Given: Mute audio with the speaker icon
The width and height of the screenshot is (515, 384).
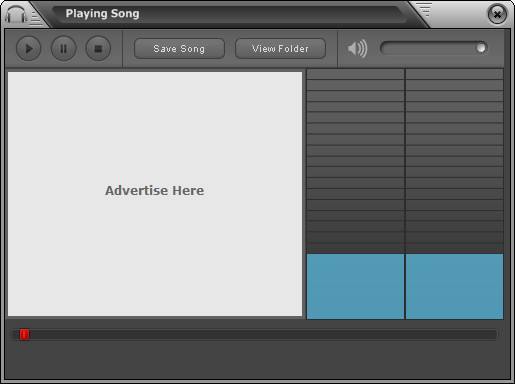Looking at the screenshot, I should point(357,49).
